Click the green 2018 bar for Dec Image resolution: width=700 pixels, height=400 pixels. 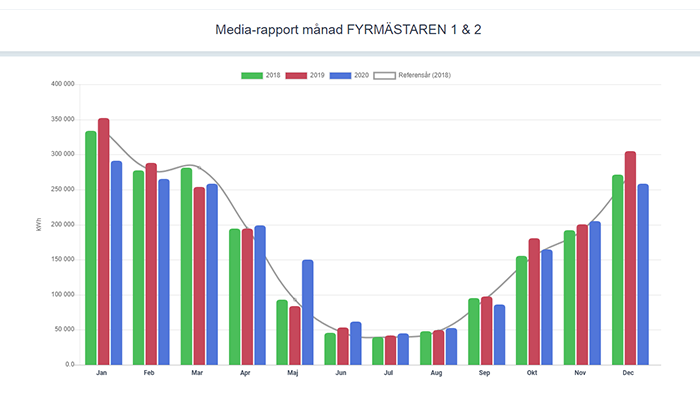click(617, 270)
